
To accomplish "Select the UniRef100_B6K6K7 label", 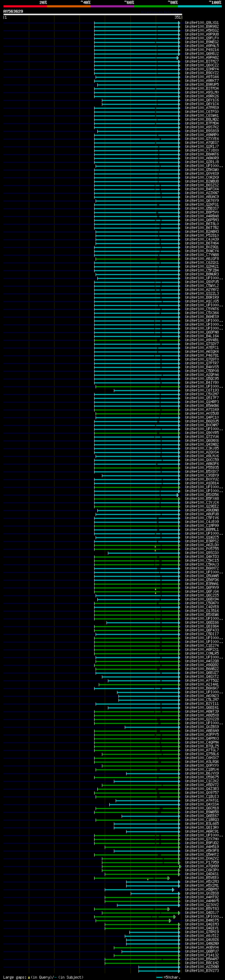I will pos(202,688).
